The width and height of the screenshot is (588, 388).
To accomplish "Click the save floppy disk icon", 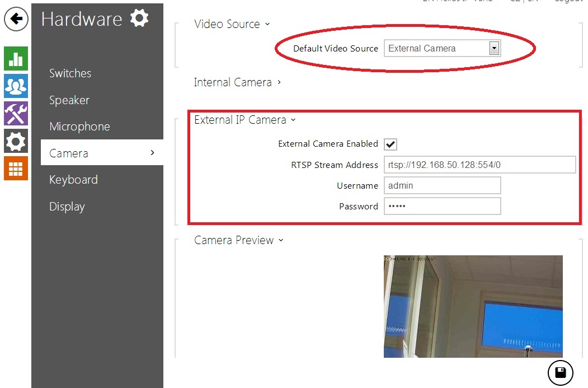I will (x=561, y=373).
